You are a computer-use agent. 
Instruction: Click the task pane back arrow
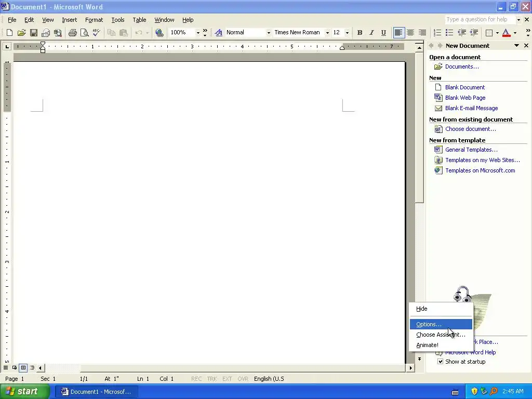tap(431, 46)
